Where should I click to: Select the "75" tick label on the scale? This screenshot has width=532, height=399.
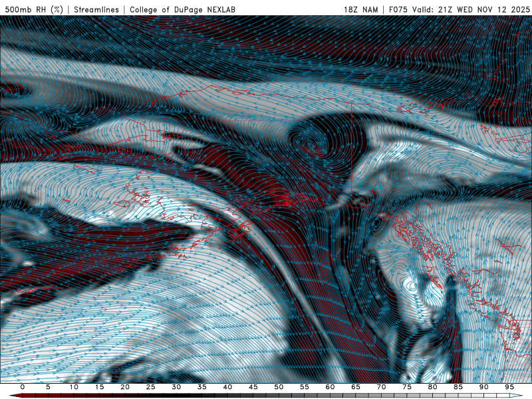tap(407, 387)
